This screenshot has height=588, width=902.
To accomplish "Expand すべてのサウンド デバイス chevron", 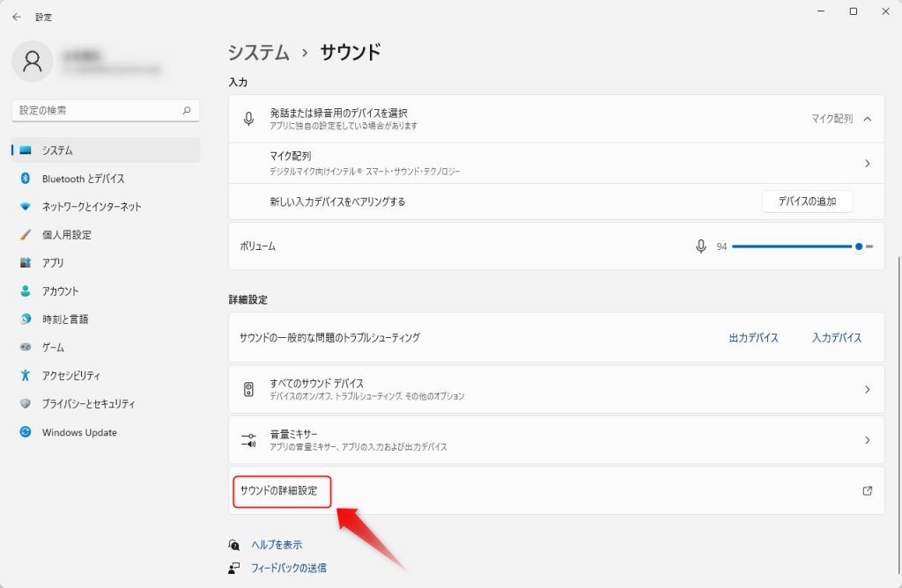I will click(x=868, y=390).
